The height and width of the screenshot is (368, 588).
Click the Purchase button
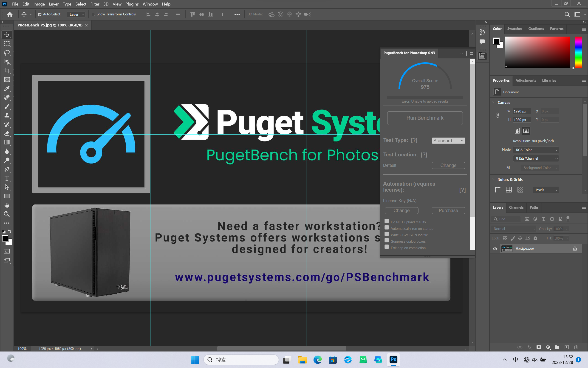(448, 210)
